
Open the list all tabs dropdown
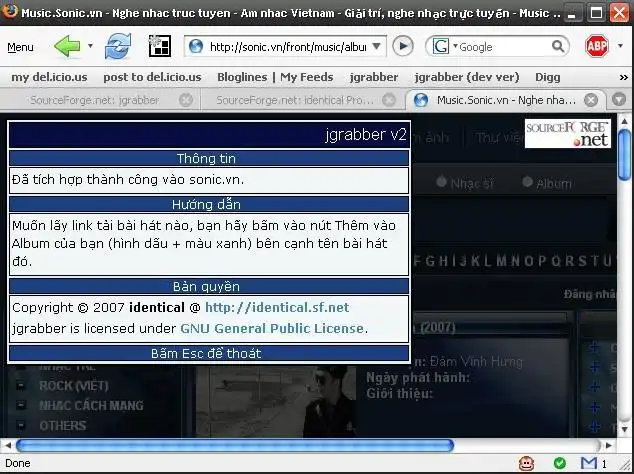coord(619,99)
